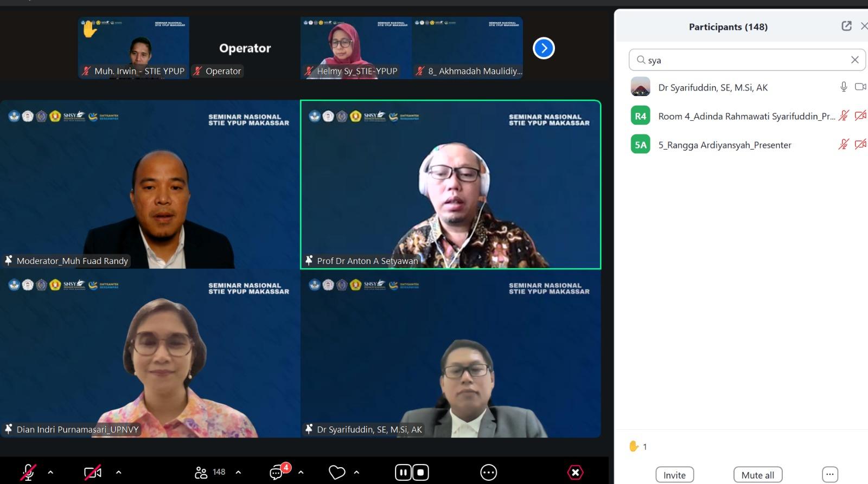The image size is (868, 484).
Task: Open the Reactions heart icon
Action: click(337, 472)
